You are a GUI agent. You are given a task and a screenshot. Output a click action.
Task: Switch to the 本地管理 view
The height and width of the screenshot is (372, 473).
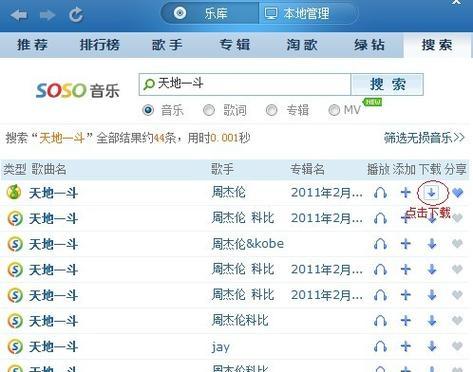[x=308, y=13]
